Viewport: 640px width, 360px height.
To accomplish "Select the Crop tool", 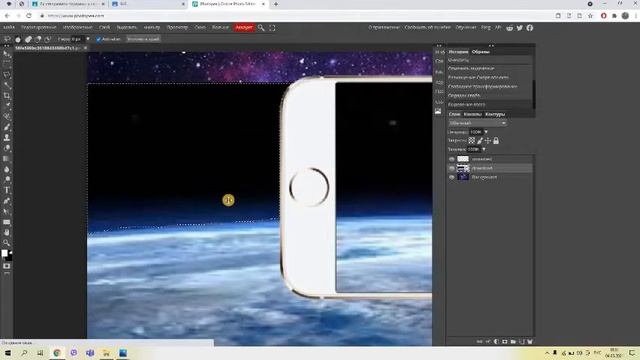I will (x=7, y=96).
